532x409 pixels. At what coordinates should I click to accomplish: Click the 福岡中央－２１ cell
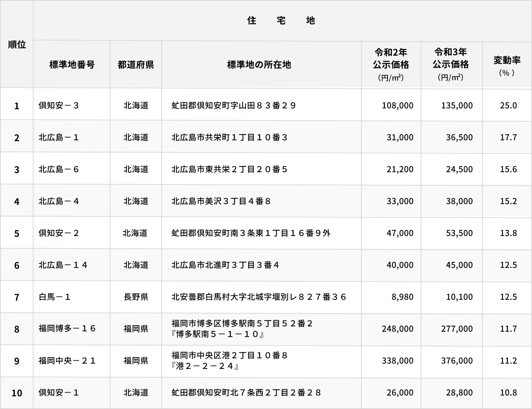68,361
